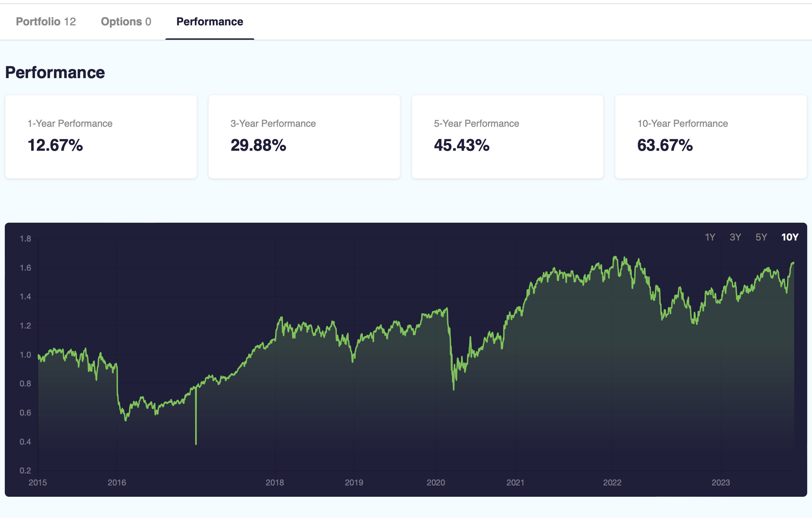Screen dimensions: 812x518
Task: Click the sharp downward spike near 2017
Action: point(196,416)
